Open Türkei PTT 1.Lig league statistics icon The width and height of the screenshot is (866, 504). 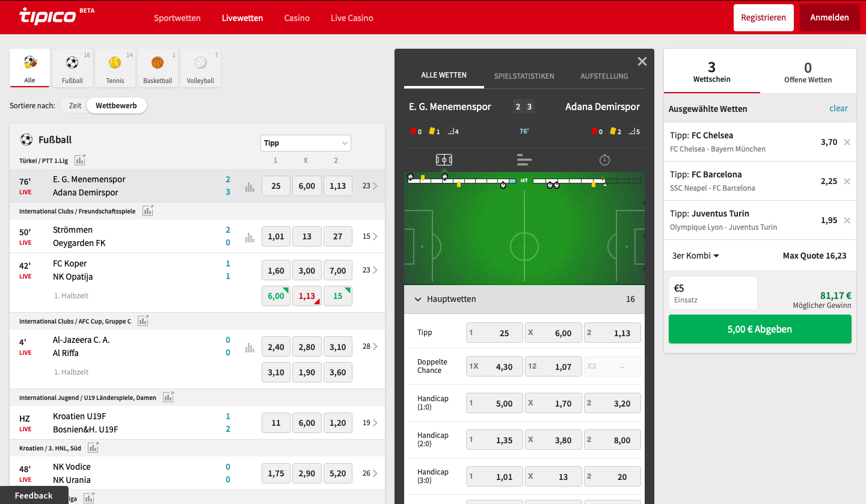80,160
